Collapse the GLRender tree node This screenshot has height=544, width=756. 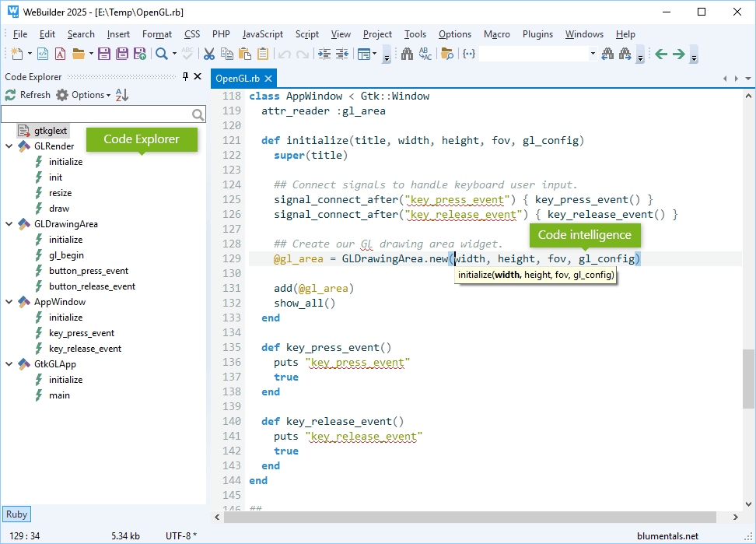[x=9, y=146]
